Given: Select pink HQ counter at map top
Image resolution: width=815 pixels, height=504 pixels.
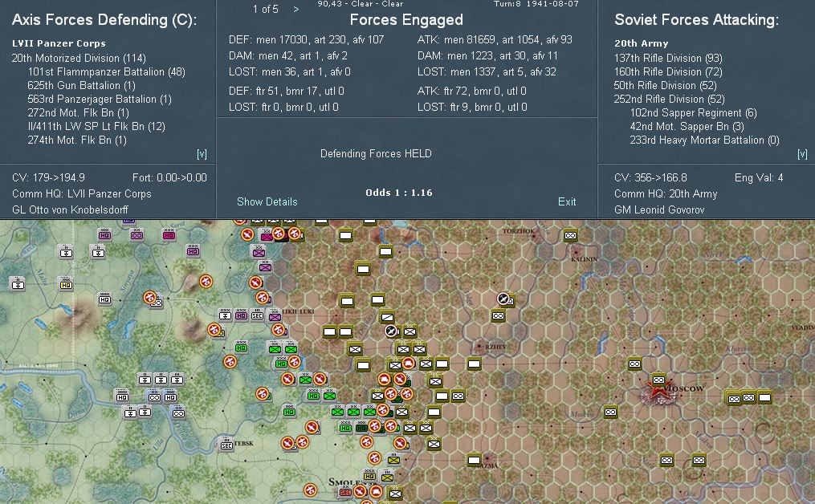Looking at the screenshot, I should (169, 235).
